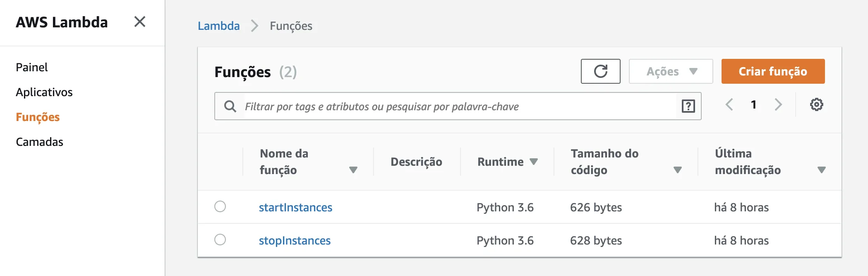
Task: Click the 626 bytes cell
Action: [596, 207]
